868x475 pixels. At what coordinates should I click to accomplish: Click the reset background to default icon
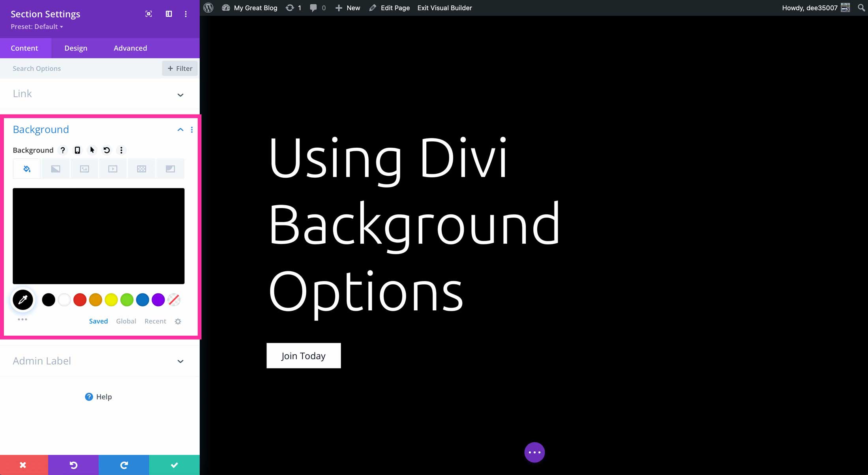coord(107,150)
